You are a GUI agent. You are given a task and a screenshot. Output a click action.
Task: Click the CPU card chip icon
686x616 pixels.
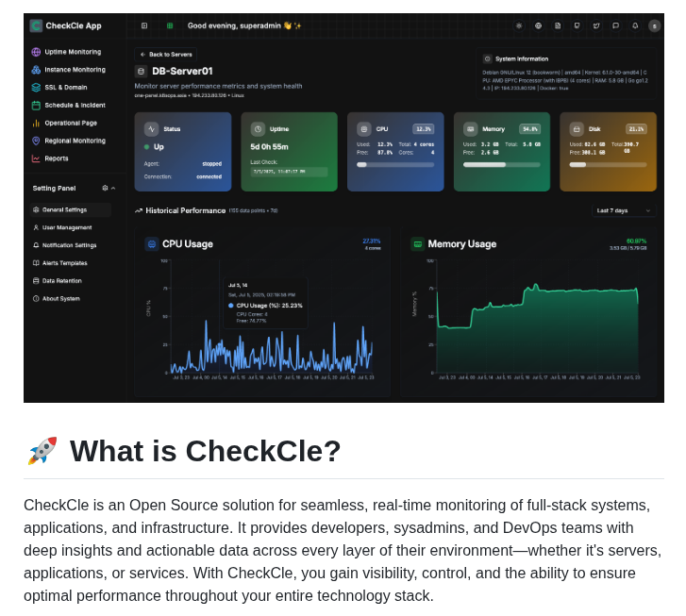tap(364, 129)
